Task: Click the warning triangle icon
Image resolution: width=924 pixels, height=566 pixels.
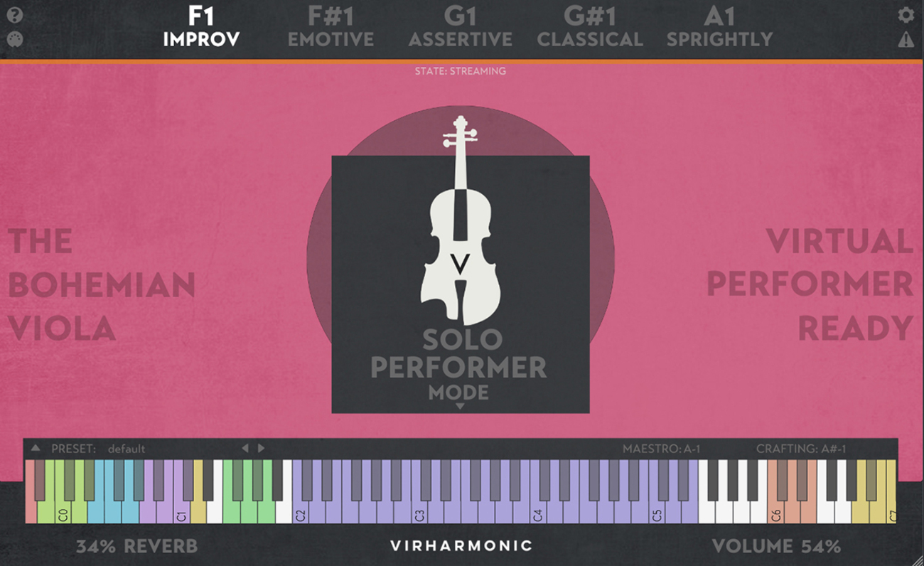Action: point(906,40)
